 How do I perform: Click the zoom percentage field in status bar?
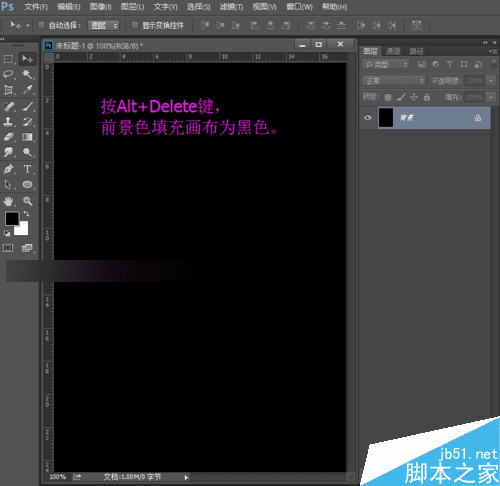pos(57,477)
